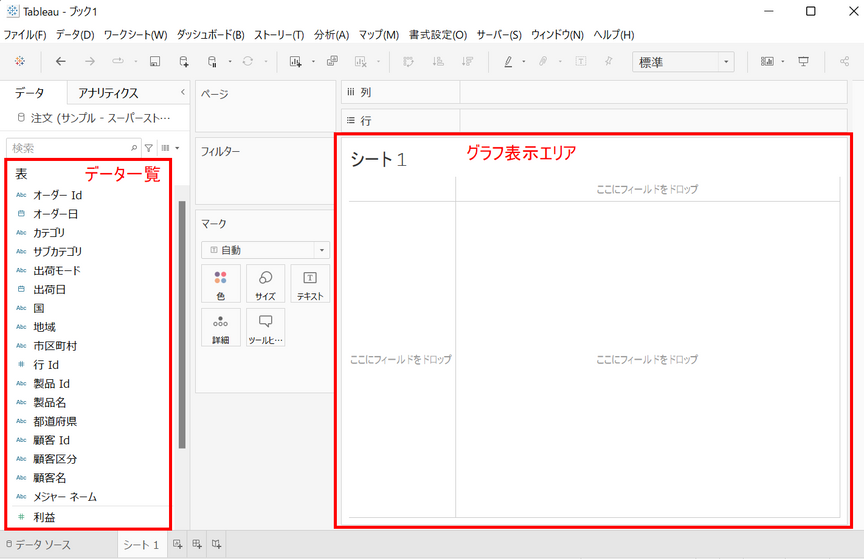Viewport: 864px width, 559px height.
Task: Click the duplicate sheet icon
Action: [x=332, y=61]
